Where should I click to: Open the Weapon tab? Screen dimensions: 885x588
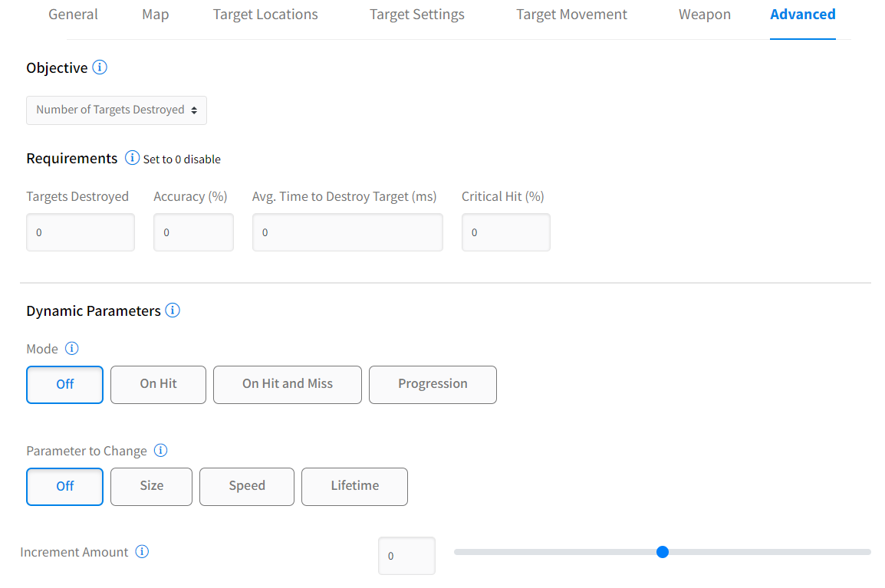tap(704, 15)
